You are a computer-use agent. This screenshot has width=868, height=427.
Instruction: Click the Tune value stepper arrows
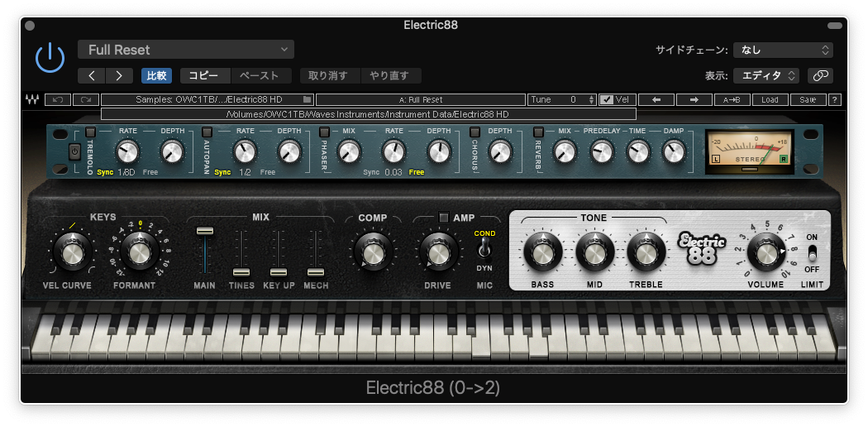(x=592, y=99)
